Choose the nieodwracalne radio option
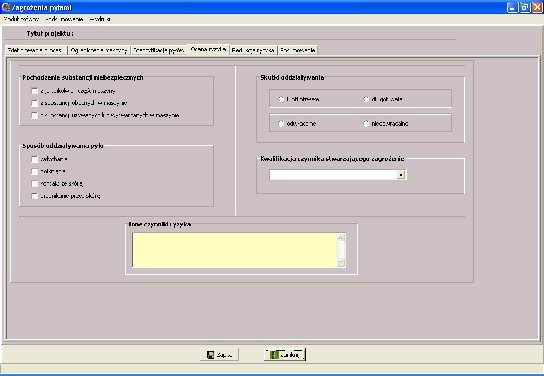The width and height of the screenshot is (544, 376). (x=366, y=123)
